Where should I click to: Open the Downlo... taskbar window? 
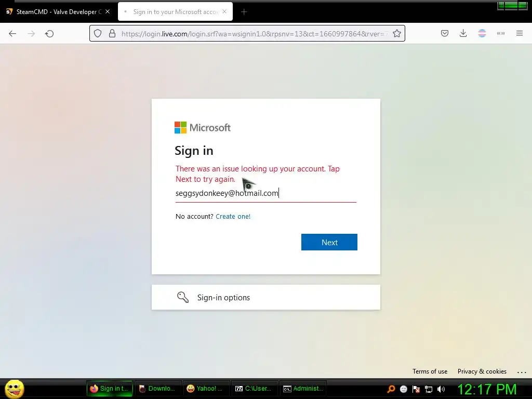click(x=157, y=389)
